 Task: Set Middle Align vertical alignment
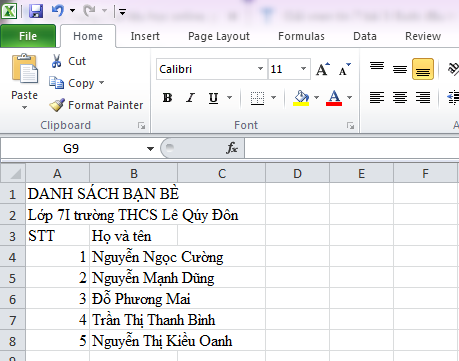(400, 69)
